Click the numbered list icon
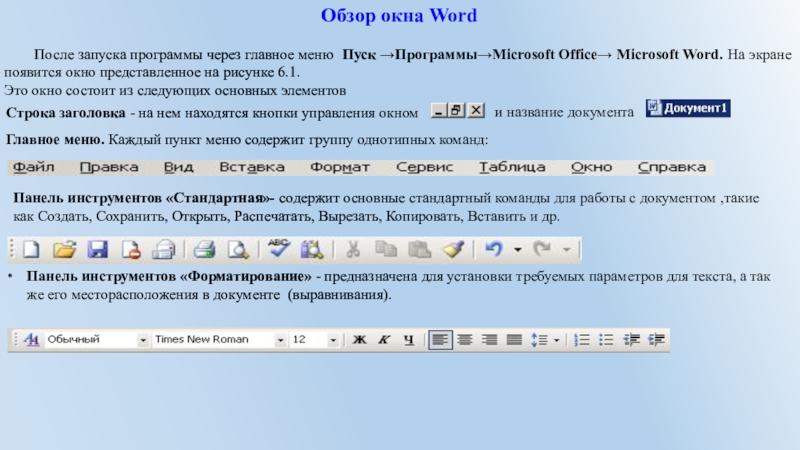This screenshot has width=800, height=450. point(582,340)
